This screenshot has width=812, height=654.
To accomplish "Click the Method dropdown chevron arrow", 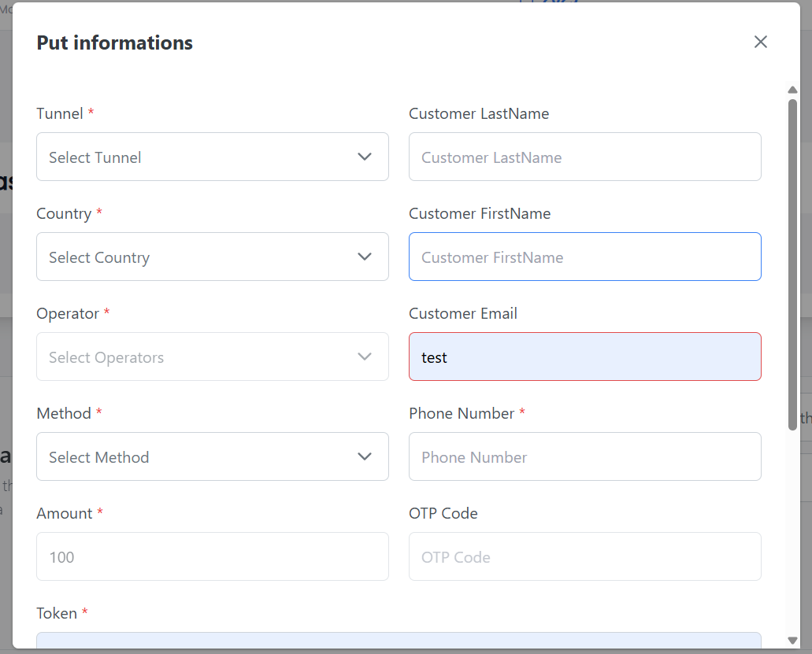I will click(365, 456).
